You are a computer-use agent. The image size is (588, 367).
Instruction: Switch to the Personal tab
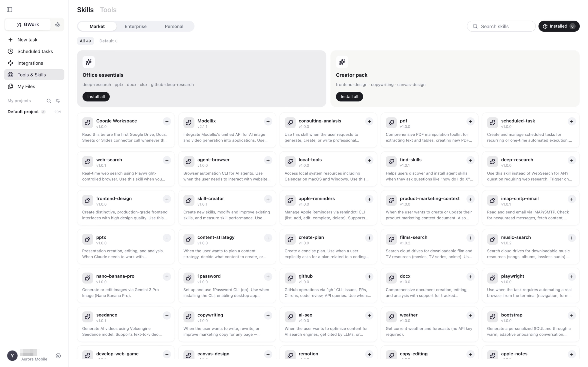point(174,26)
